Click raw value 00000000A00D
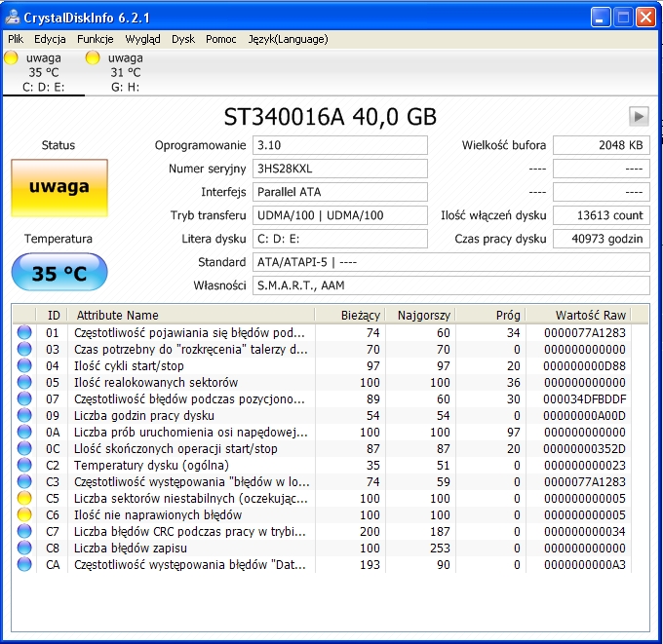The width and height of the screenshot is (663, 644). point(585,415)
